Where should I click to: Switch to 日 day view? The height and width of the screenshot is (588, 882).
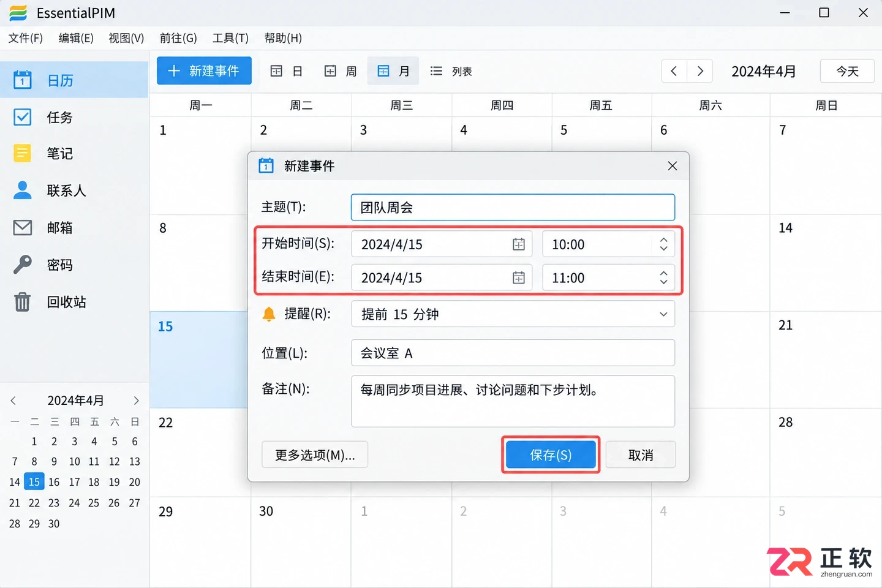pos(287,71)
